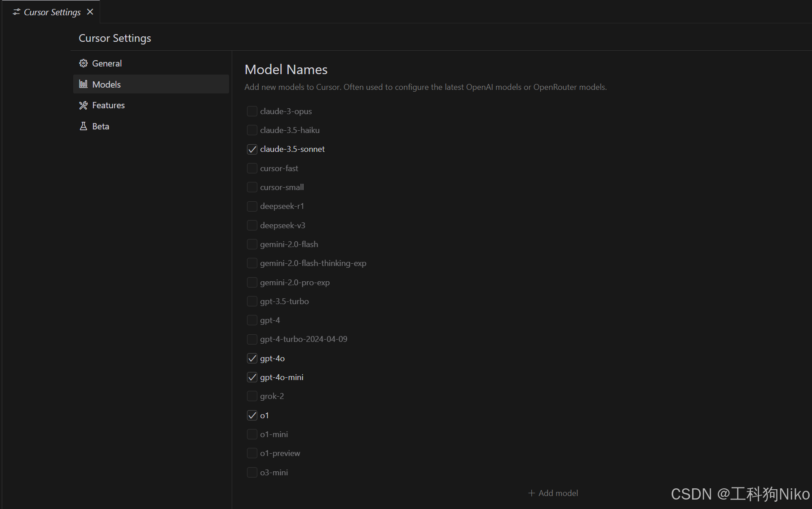
Task: Switch to the Cursor Settings editor tab
Action: coord(51,12)
